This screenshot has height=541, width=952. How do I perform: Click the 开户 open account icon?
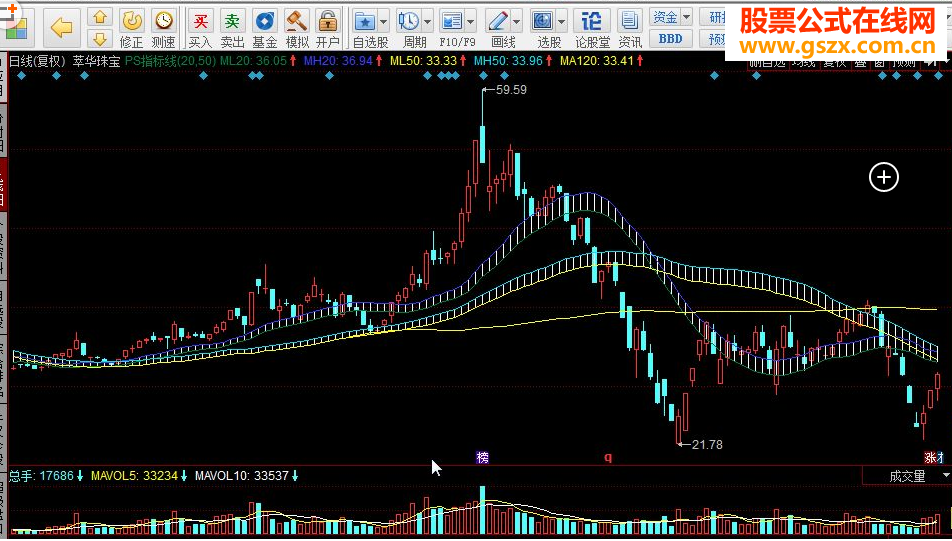click(328, 29)
